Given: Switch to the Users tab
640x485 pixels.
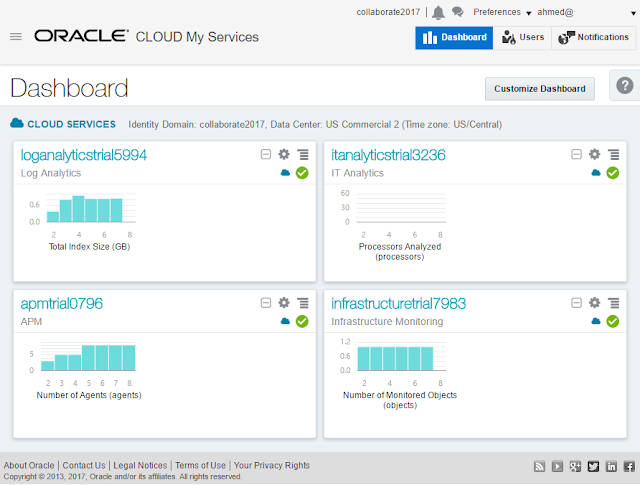Looking at the screenshot, I should (x=523, y=37).
